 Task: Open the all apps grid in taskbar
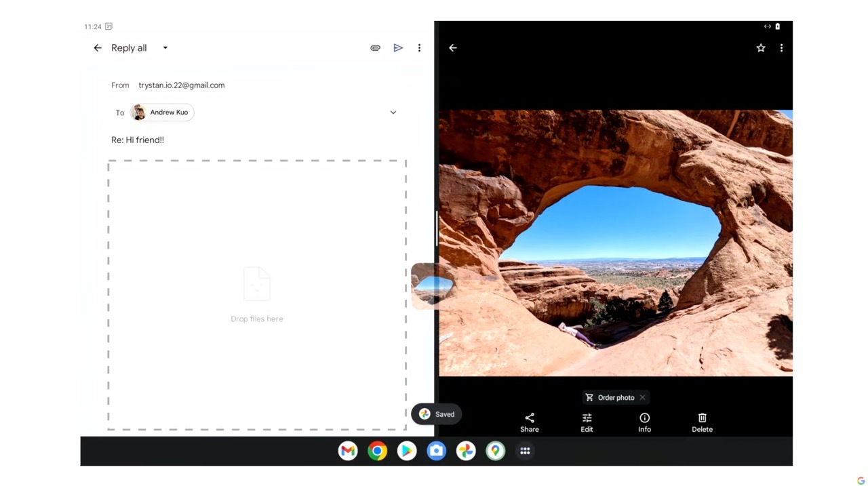click(525, 451)
